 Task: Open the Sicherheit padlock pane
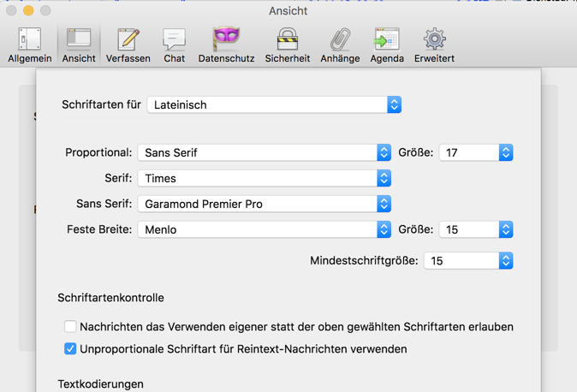pyautogui.click(x=288, y=45)
